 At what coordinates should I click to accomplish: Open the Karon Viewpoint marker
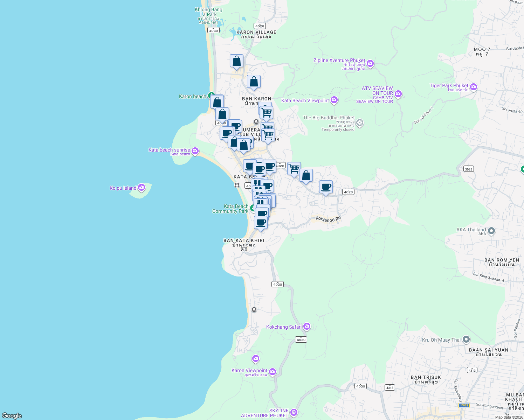[273, 372]
